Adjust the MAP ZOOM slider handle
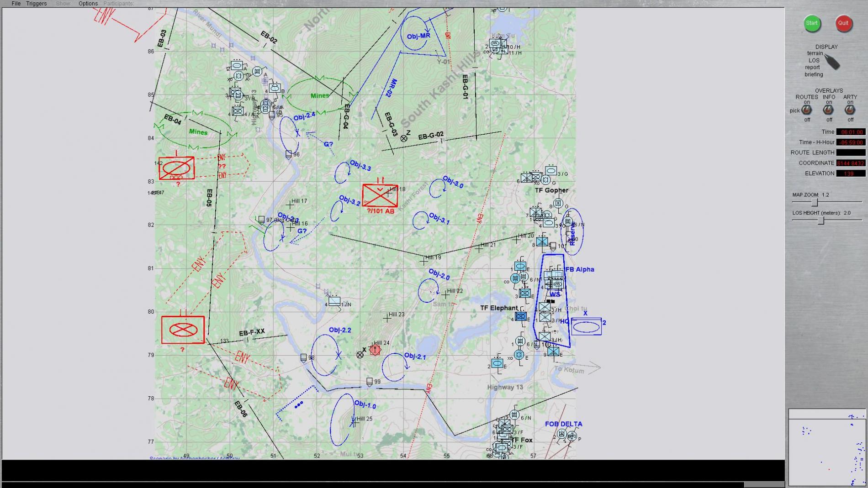 point(815,202)
